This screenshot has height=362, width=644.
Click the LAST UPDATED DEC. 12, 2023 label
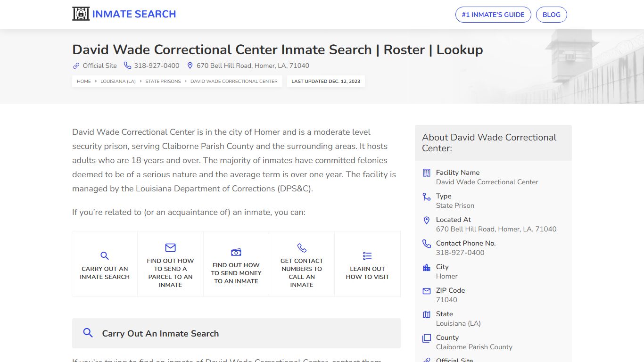(x=326, y=81)
